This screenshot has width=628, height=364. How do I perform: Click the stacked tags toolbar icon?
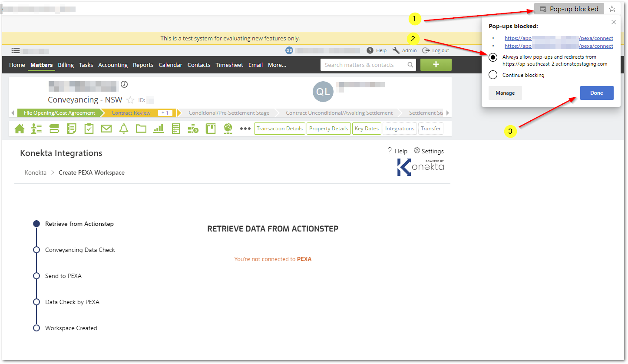(54, 129)
